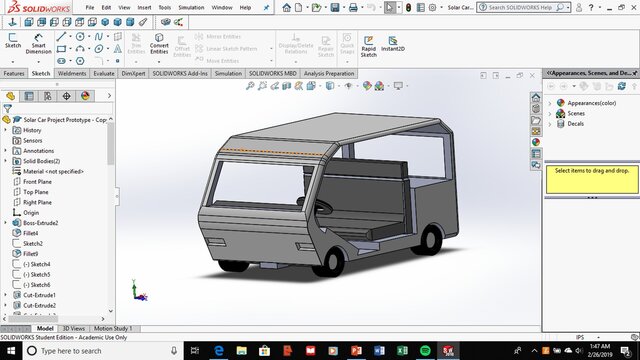Viewport: 640px width, 360px height.
Task: Expand the History tree node
Action: [x=5, y=130]
